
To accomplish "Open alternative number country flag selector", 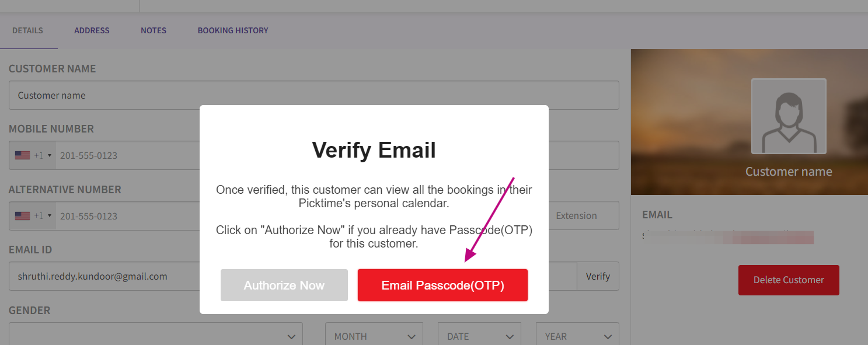I will pos(33,216).
